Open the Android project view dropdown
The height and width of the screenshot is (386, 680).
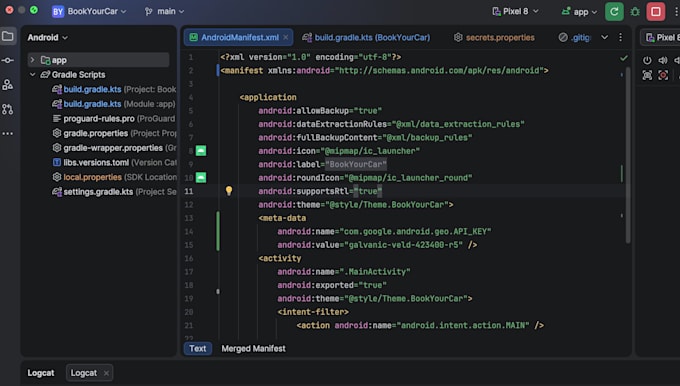pyautogui.click(x=48, y=38)
